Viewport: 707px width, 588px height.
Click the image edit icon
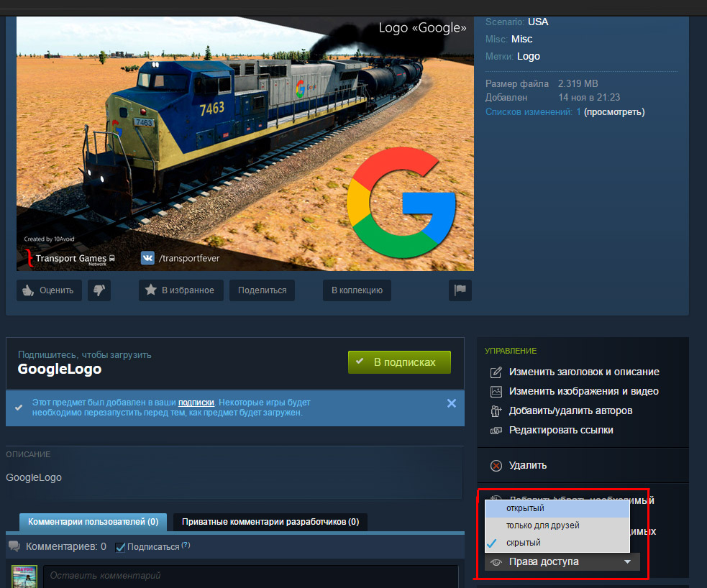coord(496,392)
